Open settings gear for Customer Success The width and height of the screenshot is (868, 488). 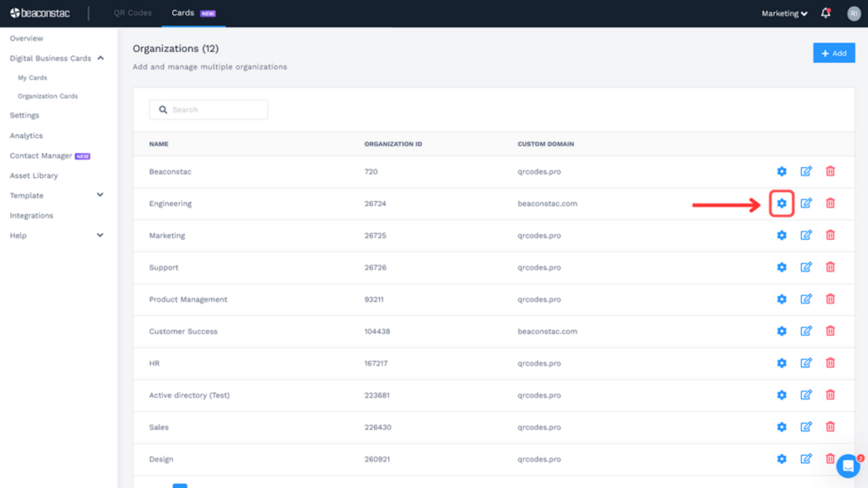(782, 331)
